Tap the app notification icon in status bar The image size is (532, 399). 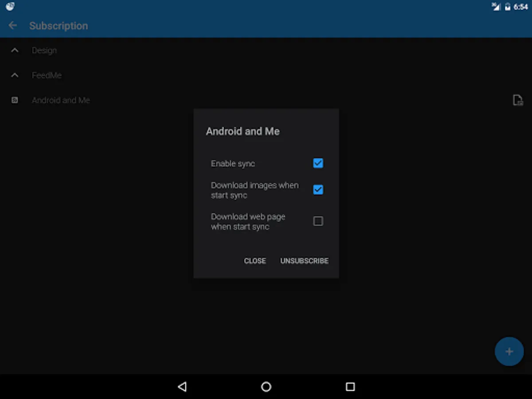10,7
